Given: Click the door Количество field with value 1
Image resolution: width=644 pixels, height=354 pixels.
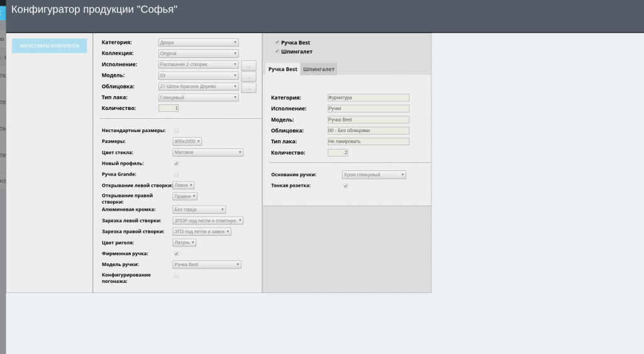Looking at the screenshot, I should coord(169,108).
